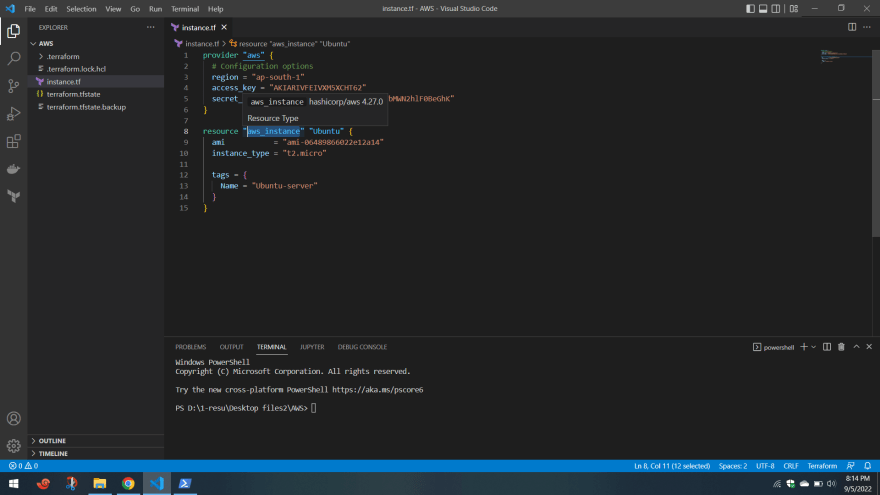Expand the .terraform folder
880x495 pixels.
(96, 56)
